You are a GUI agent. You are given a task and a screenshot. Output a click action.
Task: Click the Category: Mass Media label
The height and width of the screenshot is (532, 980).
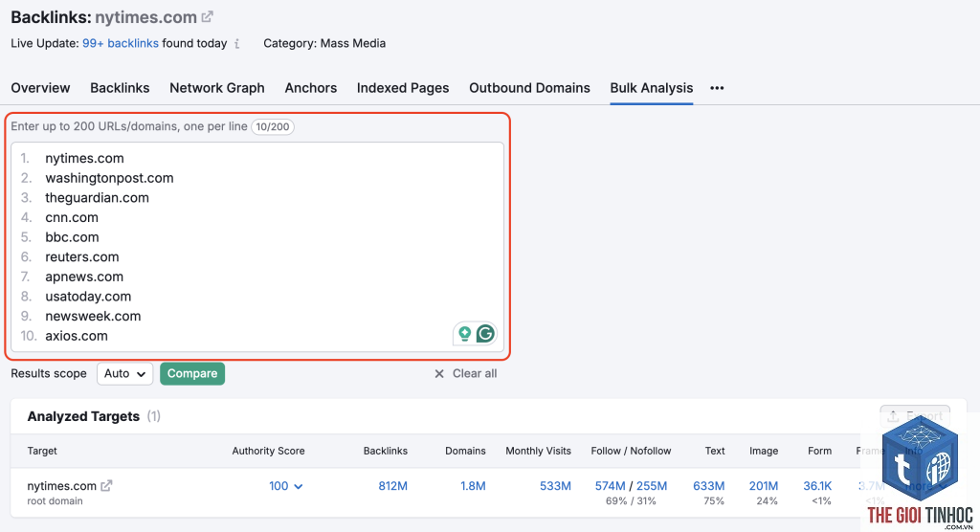point(324,44)
